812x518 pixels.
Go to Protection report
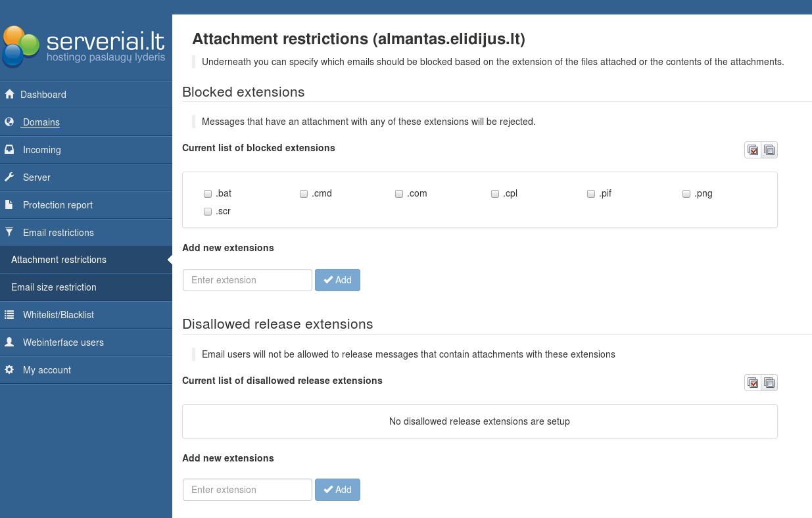[58, 205]
